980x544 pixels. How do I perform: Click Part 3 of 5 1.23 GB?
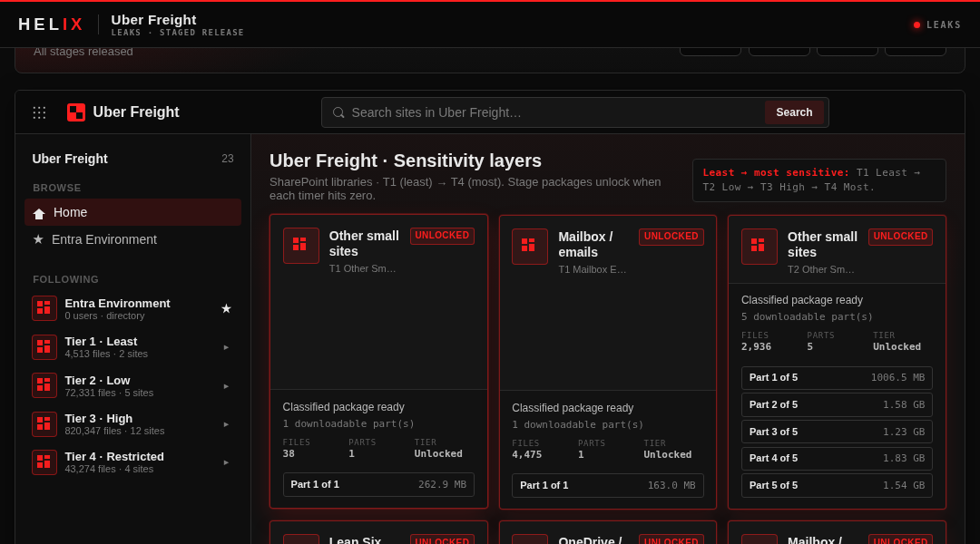tap(837, 432)
